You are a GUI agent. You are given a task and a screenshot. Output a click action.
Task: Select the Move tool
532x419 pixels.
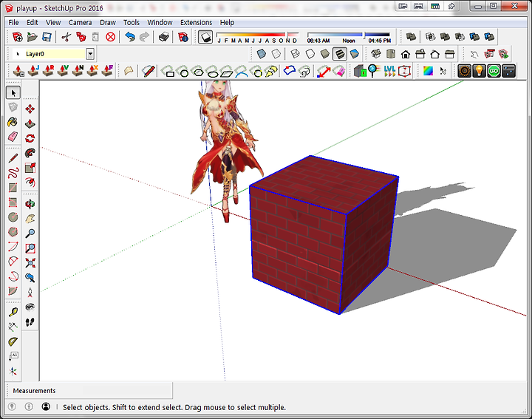click(x=30, y=109)
